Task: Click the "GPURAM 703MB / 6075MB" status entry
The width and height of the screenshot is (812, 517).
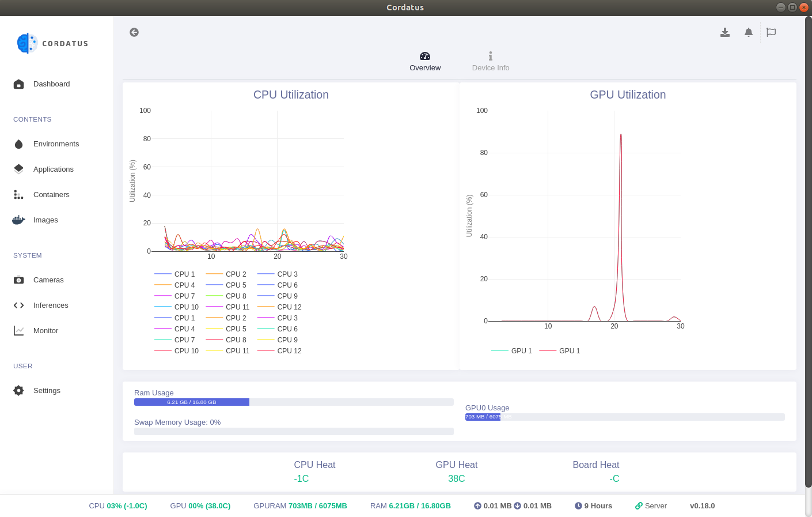Action: [x=301, y=506]
